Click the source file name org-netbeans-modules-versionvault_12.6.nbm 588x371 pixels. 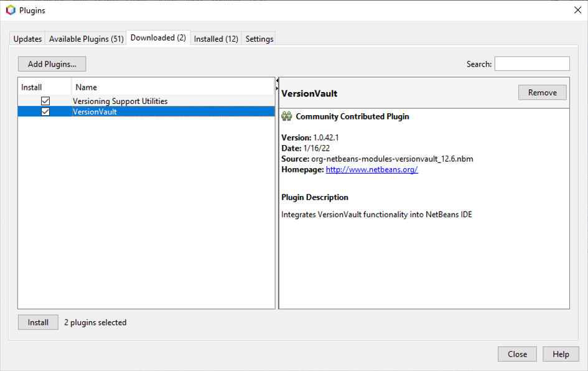pos(392,159)
